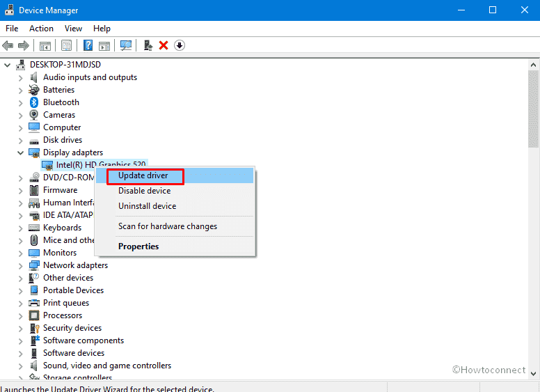Select the Disk drives icon
Screen dimensions: 540x392
(34, 141)
